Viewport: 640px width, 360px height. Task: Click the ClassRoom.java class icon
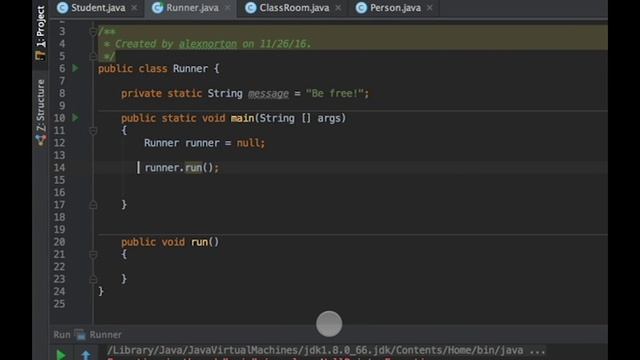(x=251, y=8)
